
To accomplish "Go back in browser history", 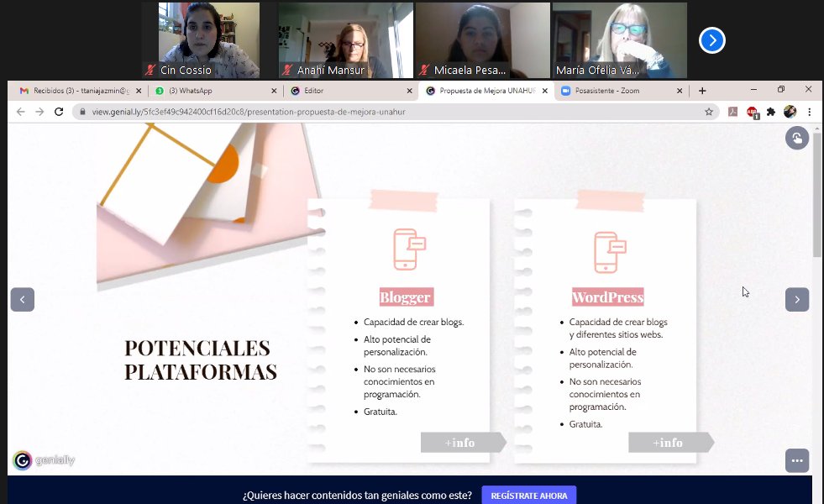I will [20, 112].
